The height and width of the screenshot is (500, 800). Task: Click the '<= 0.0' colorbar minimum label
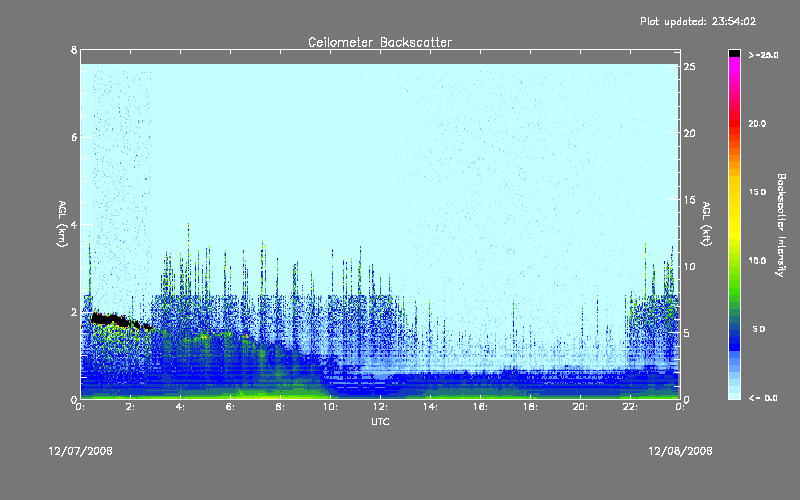click(x=763, y=398)
